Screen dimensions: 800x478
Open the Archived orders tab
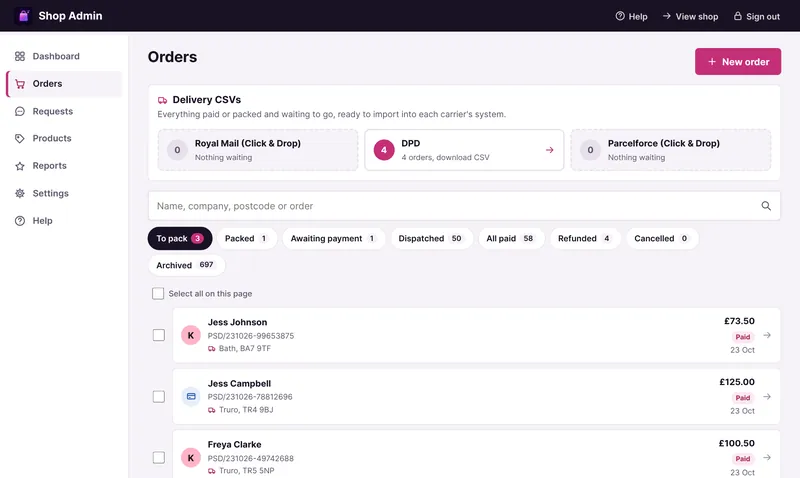click(186, 265)
